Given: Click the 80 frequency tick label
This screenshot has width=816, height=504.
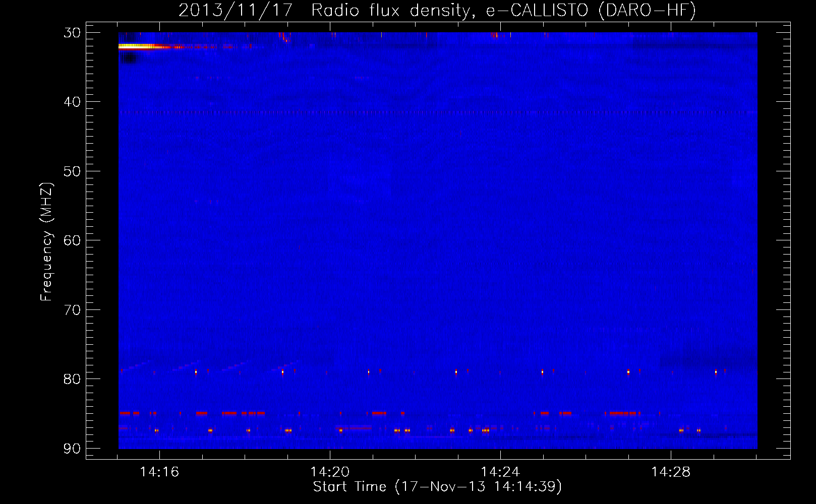Looking at the screenshot, I should point(72,379).
